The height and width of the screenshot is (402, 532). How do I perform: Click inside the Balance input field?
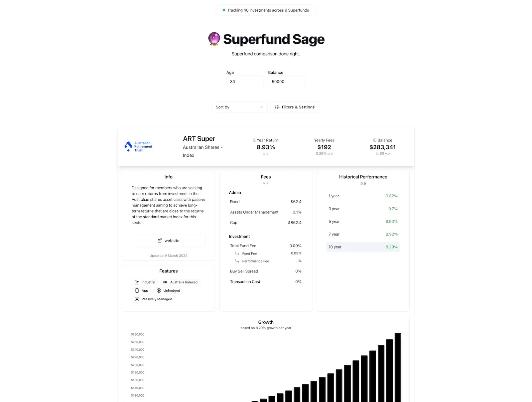286,81
